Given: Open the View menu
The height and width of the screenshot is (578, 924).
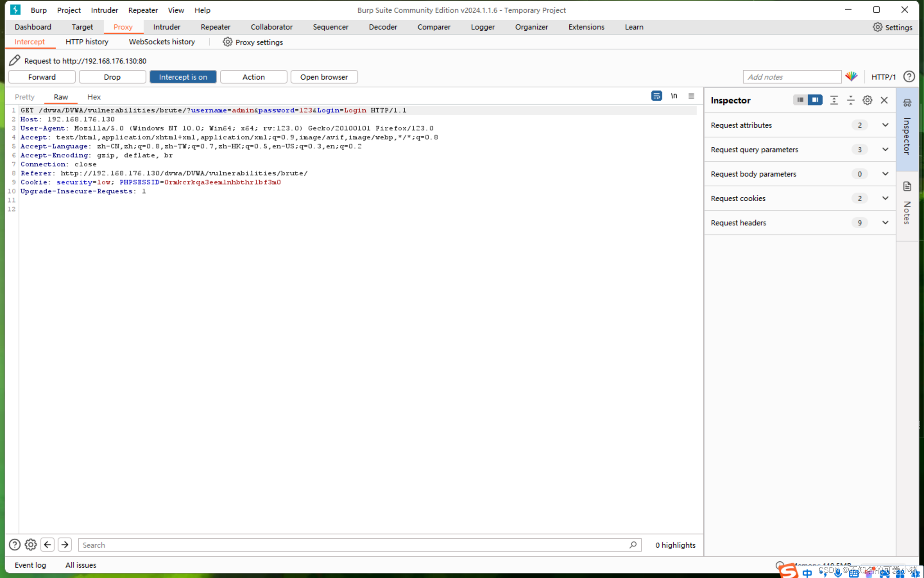Looking at the screenshot, I should pyautogui.click(x=176, y=10).
